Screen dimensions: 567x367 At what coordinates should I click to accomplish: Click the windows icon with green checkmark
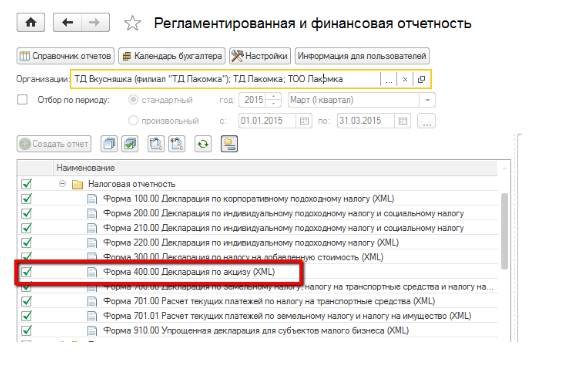[130, 144]
